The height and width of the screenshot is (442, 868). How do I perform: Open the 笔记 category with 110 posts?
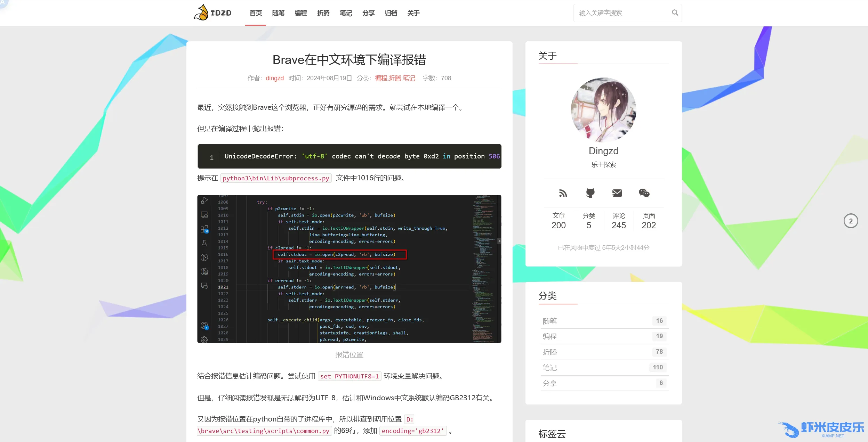coord(549,368)
